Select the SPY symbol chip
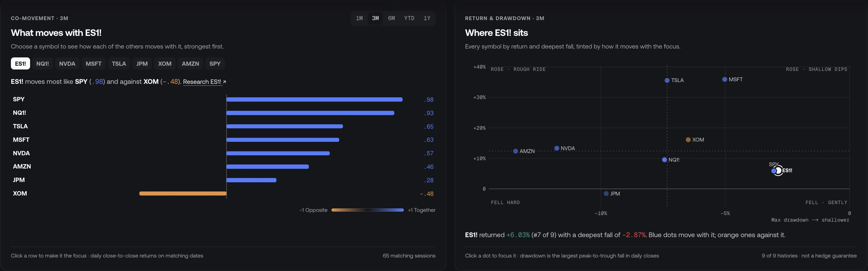The image size is (868, 271). [215, 63]
